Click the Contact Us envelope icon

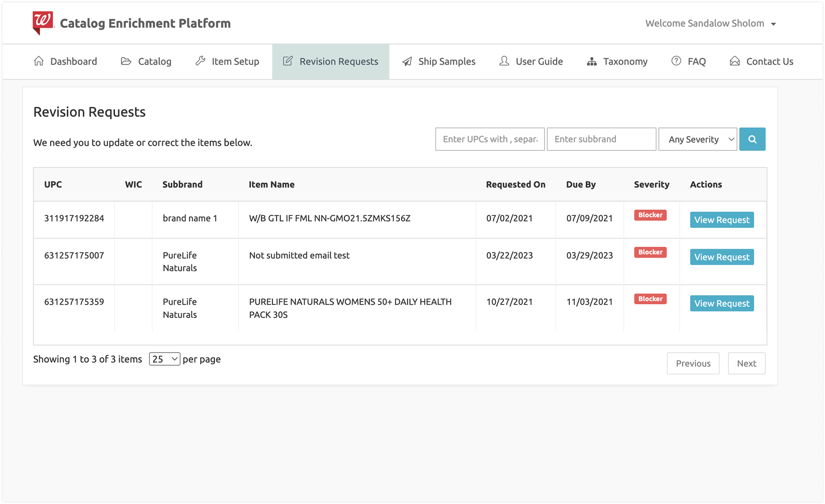pos(735,61)
